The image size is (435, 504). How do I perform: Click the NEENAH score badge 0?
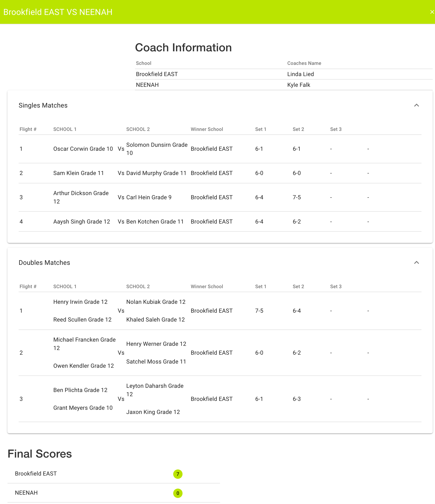coord(178,493)
